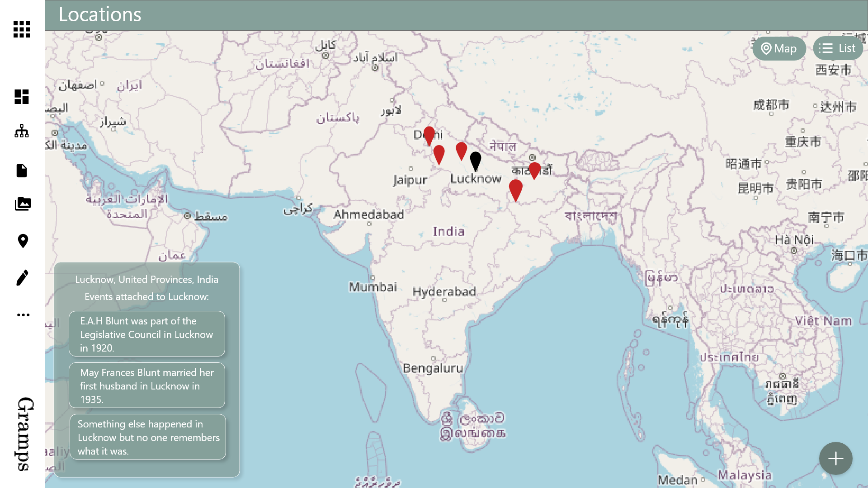Click the Locations page title

click(x=100, y=14)
